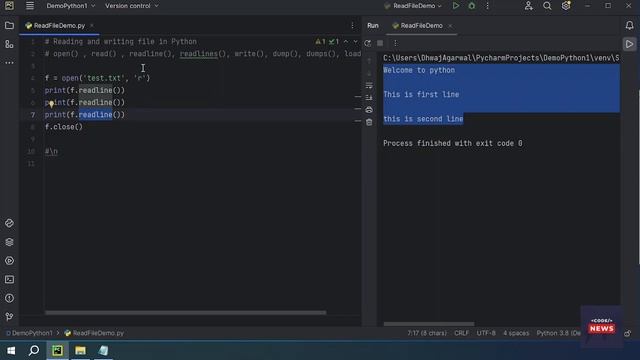640x360 pixels.
Task: Open the Project tool window folder icon
Action: [9, 26]
